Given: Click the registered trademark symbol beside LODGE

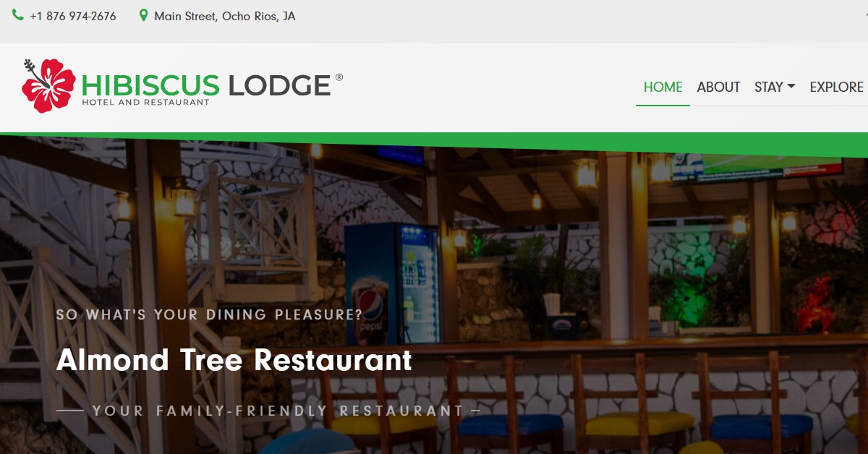Looking at the screenshot, I should point(339,77).
